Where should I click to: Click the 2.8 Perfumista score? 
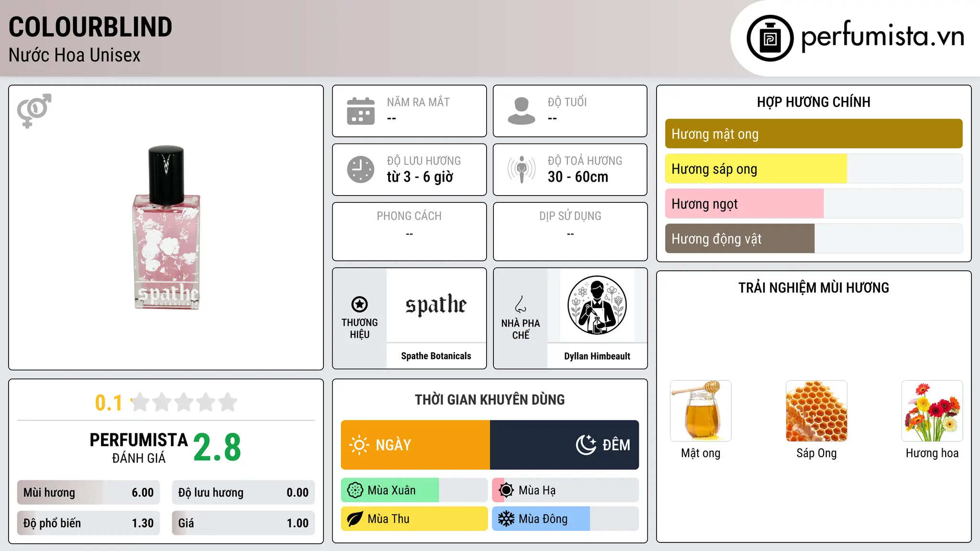pyautogui.click(x=217, y=448)
